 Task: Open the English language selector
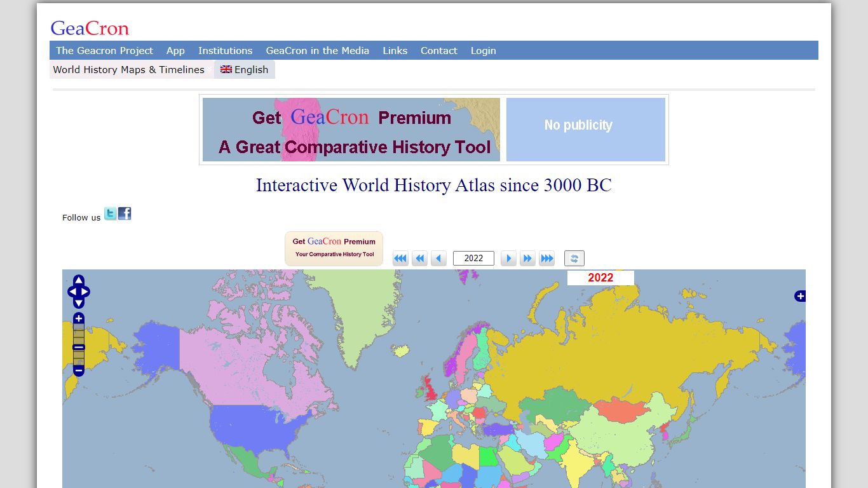point(245,69)
